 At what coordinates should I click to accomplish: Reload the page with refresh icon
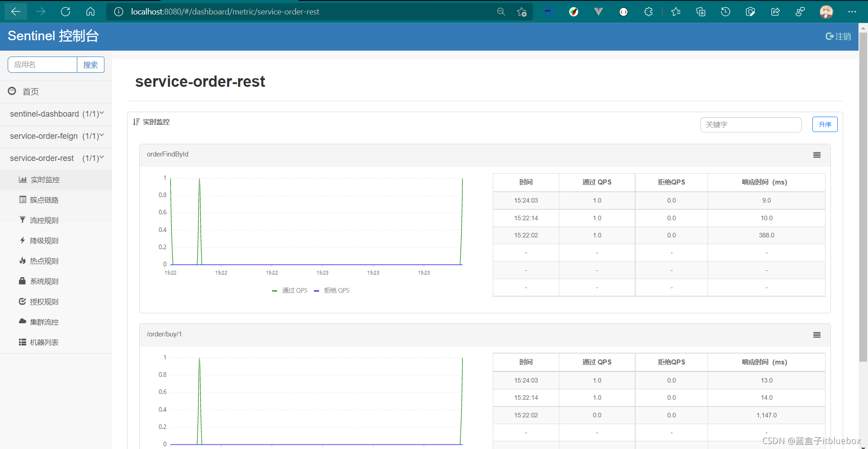(x=66, y=12)
